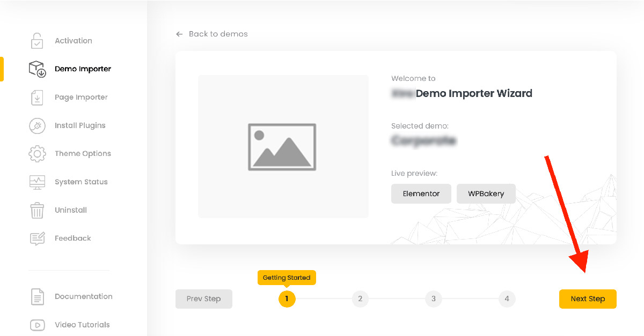
Task: Click the Feedback chat icon
Action: [37, 238]
